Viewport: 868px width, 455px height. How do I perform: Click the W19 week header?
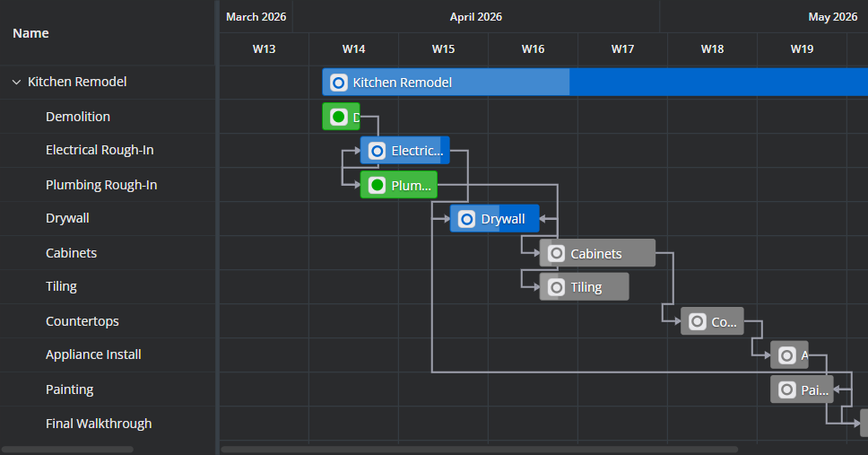click(x=803, y=48)
